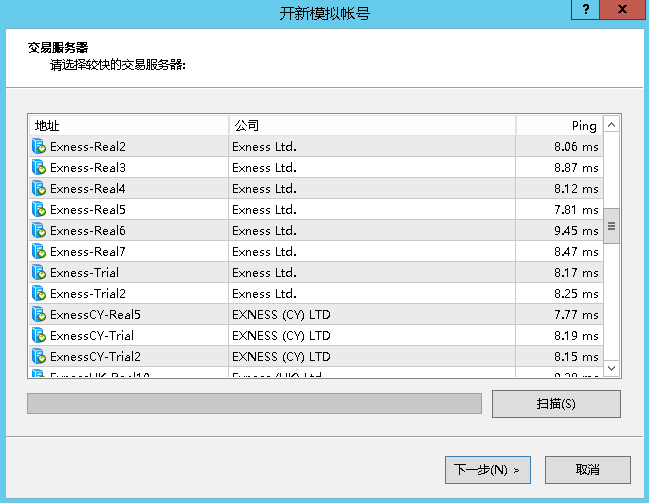Click the 8.15 ms ping value
The image size is (649, 503).
pyautogui.click(x=576, y=357)
